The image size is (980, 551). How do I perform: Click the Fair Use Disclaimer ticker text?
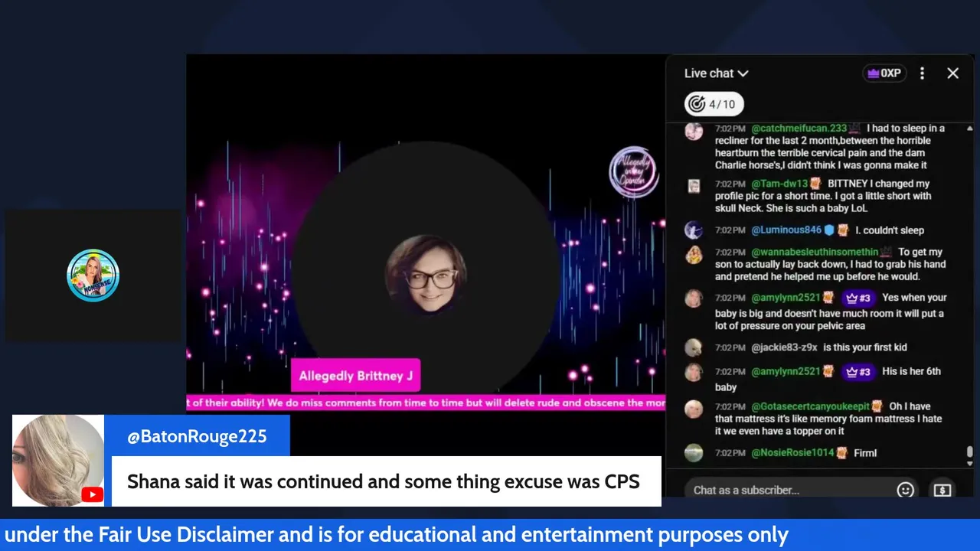coord(397,534)
